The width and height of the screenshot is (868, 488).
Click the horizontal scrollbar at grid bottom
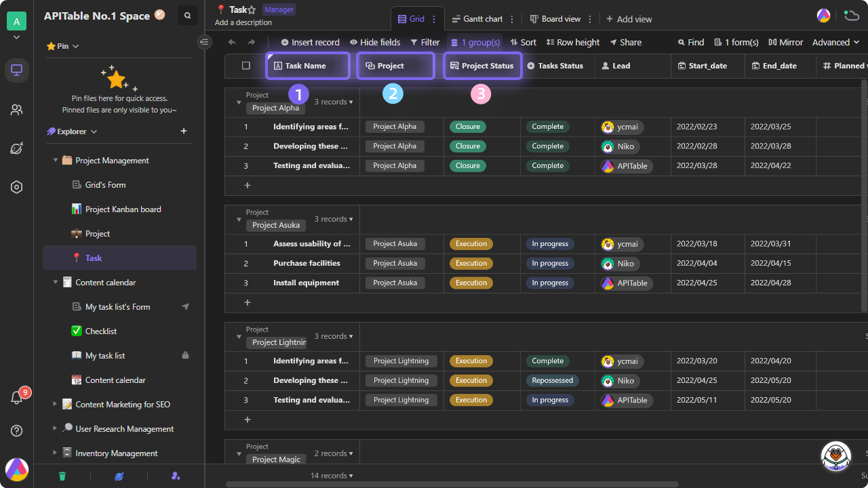(x=452, y=484)
